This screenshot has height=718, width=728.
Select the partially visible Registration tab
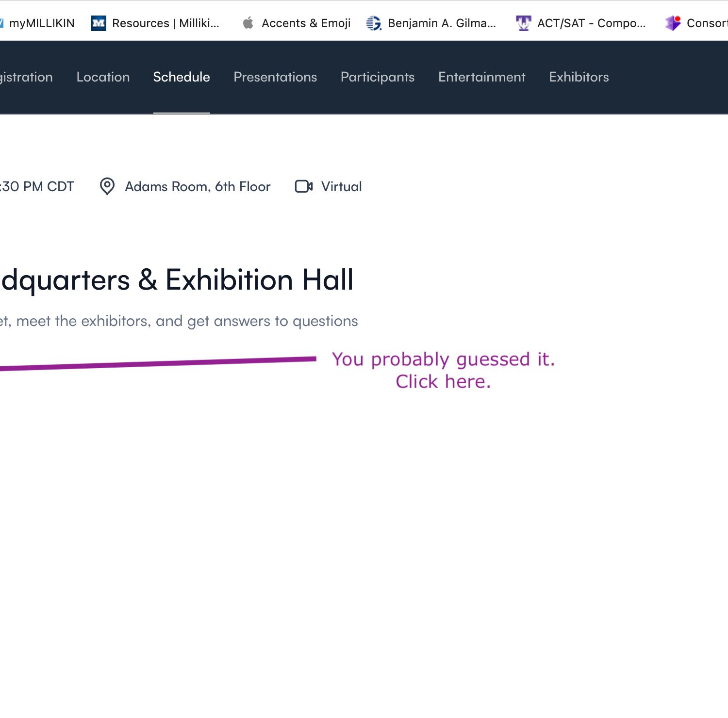26,77
